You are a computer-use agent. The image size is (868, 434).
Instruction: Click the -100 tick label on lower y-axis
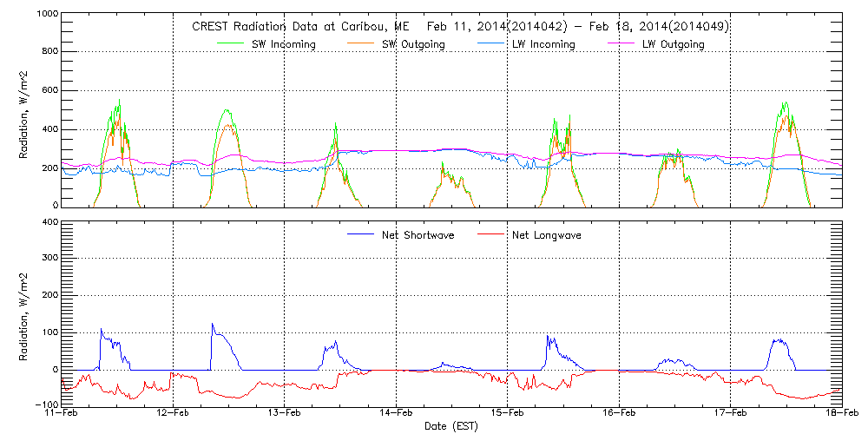(x=48, y=405)
